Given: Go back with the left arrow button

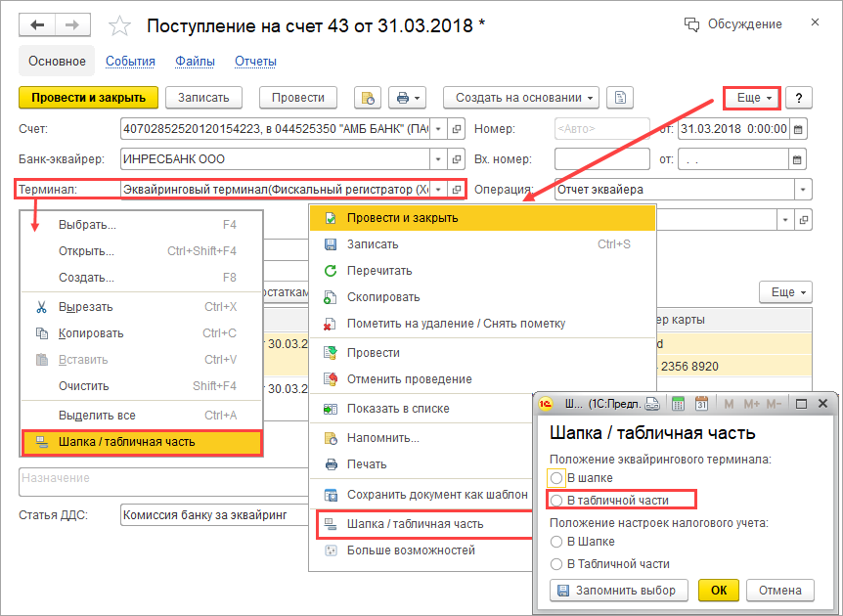Looking at the screenshot, I should (x=39, y=24).
